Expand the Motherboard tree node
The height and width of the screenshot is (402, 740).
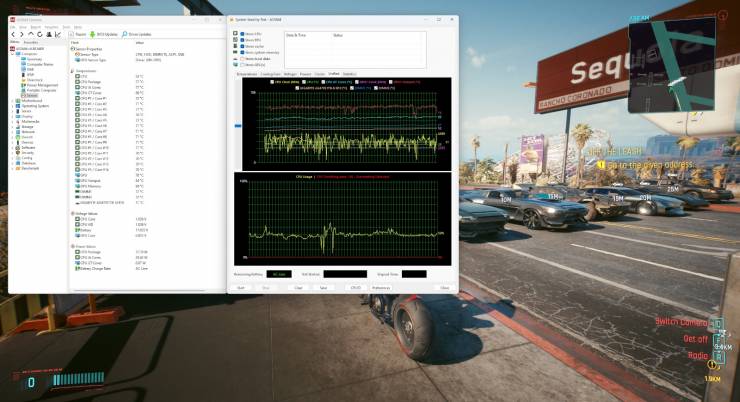pyautogui.click(x=13, y=100)
